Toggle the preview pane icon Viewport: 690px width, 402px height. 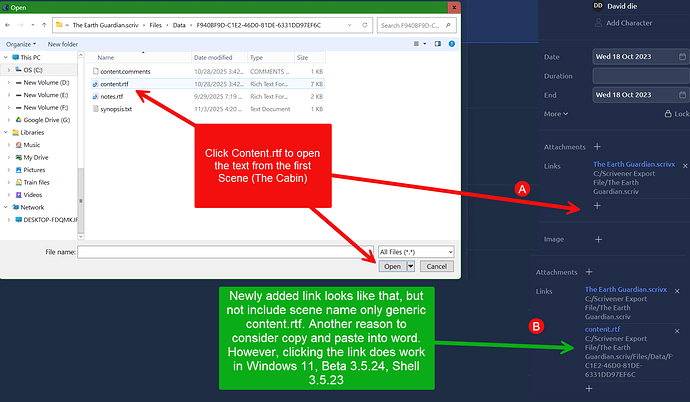(x=437, y=44)
